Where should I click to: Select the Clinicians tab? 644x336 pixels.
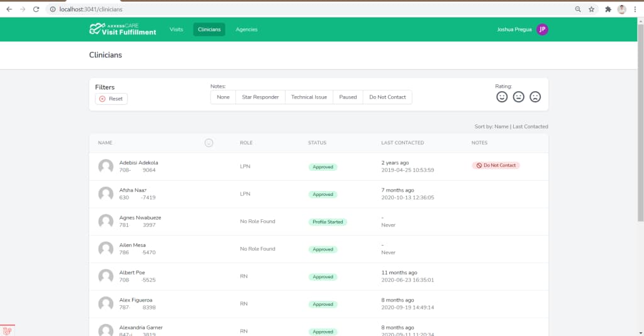(x=209, y=29)
